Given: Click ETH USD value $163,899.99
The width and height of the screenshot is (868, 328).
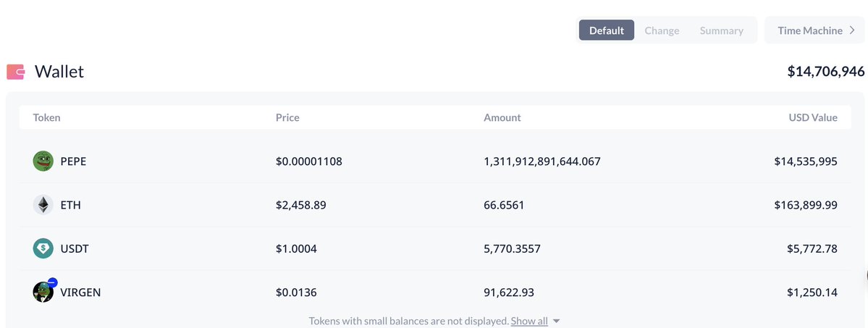Looking at the screenshot, I should click(x=806, y=205).
